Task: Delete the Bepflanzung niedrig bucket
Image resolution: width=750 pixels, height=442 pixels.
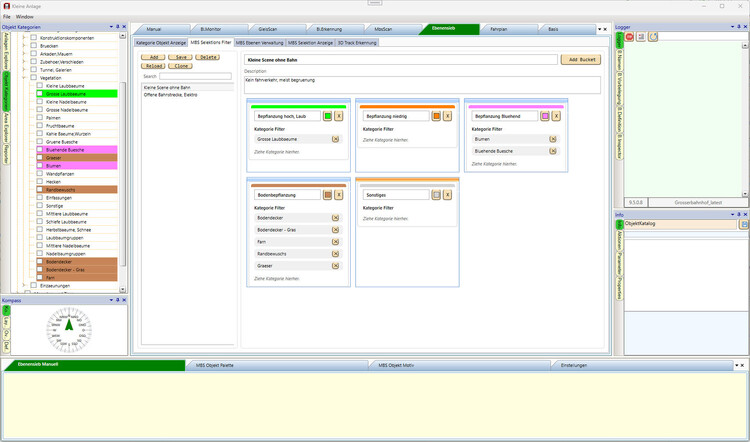Action: [x=447, y=116]
